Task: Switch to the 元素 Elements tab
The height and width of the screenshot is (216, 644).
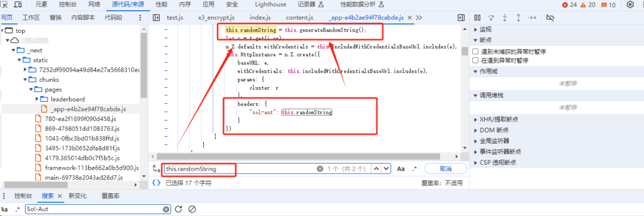Action: coord(41,5)
